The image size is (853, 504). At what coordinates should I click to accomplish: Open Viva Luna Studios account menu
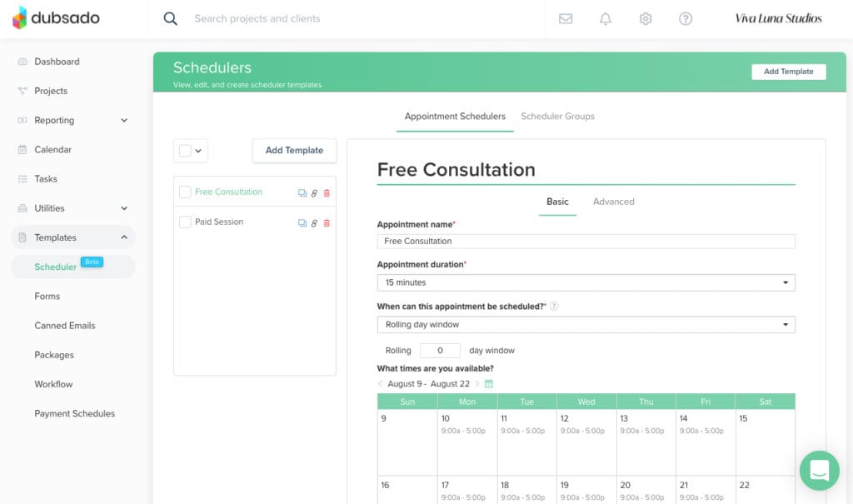(778, 18)
